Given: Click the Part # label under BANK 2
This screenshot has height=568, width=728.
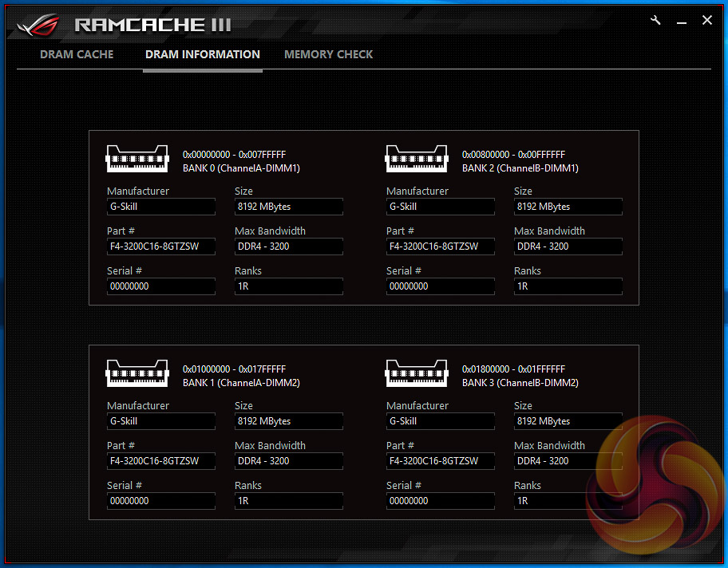Looking at the screenshot, I should coord(400,231).
